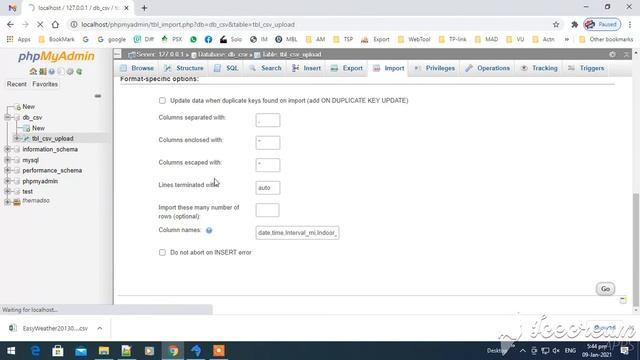
Task: Collapse the db_csv database node
Action: click(x=7, y=118)
